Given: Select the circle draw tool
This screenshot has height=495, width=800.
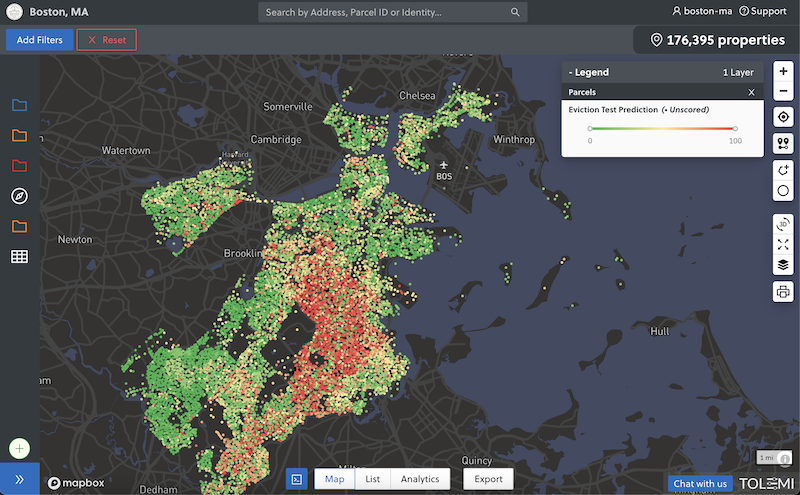Looking at the screenshot, I should click(x=783, y=191).
